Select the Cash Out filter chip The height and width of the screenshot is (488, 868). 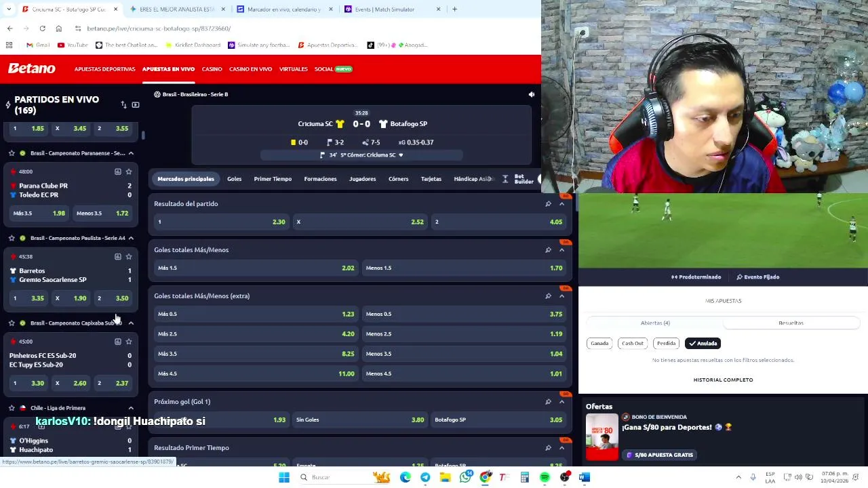[633, 344]
